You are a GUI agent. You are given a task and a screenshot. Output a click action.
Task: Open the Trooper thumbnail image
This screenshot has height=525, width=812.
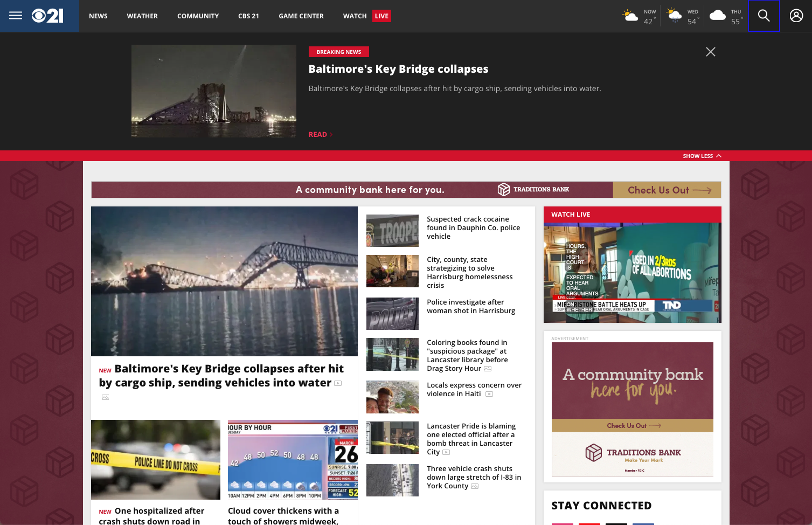[392, 231]
